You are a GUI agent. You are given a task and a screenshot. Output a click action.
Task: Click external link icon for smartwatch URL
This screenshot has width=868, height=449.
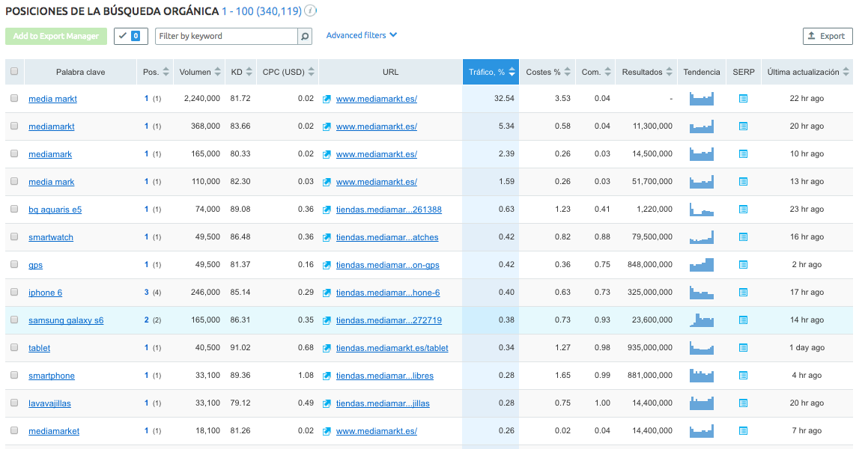[x=327, y=237]
